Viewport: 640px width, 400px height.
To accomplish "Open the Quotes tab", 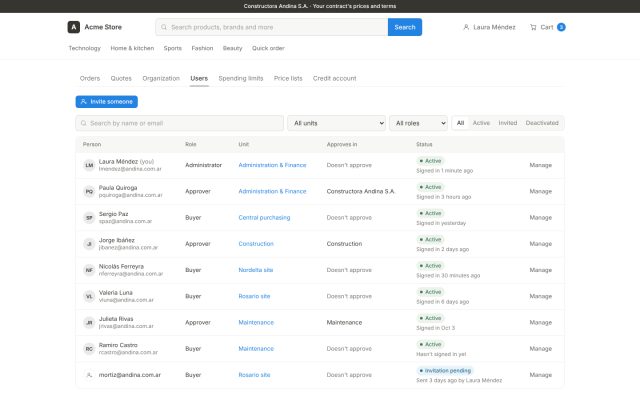I will click(121, 78).
